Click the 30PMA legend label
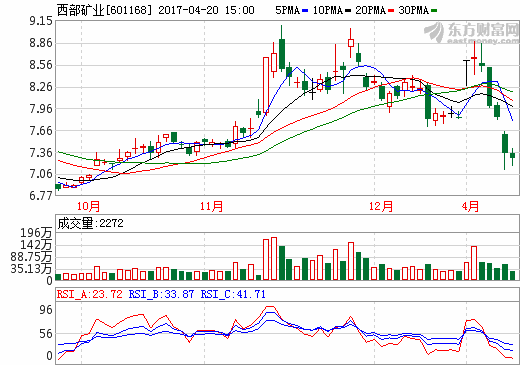The image size is (520, 365). (414, 10)
